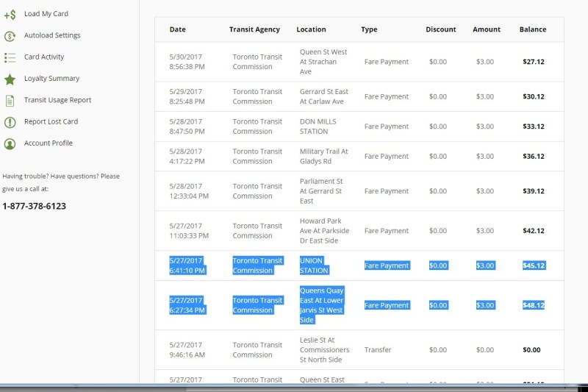Select Report Lost Card in sidebar
This screenshot has width=588, height=392.
(51, 121)
